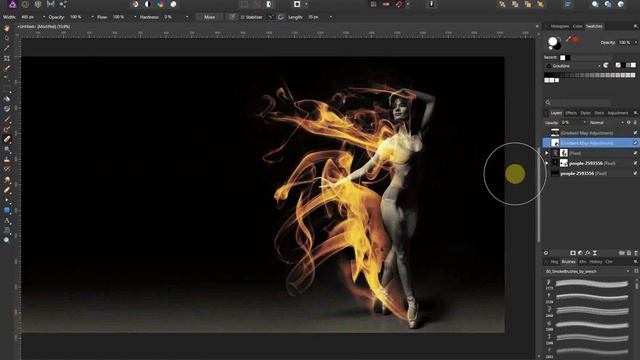640x360 pixels.
Task: Switch to Photo Persona at toolbar start
Action: 13,4
